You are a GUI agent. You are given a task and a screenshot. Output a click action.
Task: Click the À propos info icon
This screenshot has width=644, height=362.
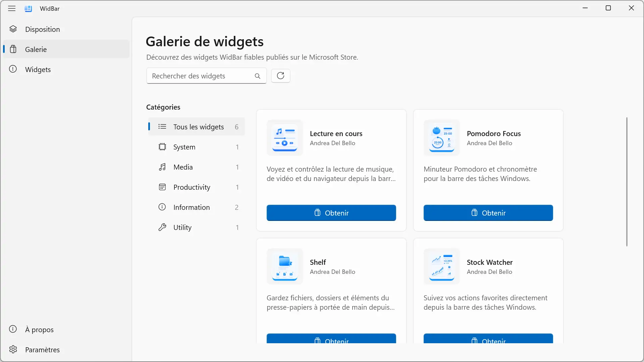coord(13,329)
